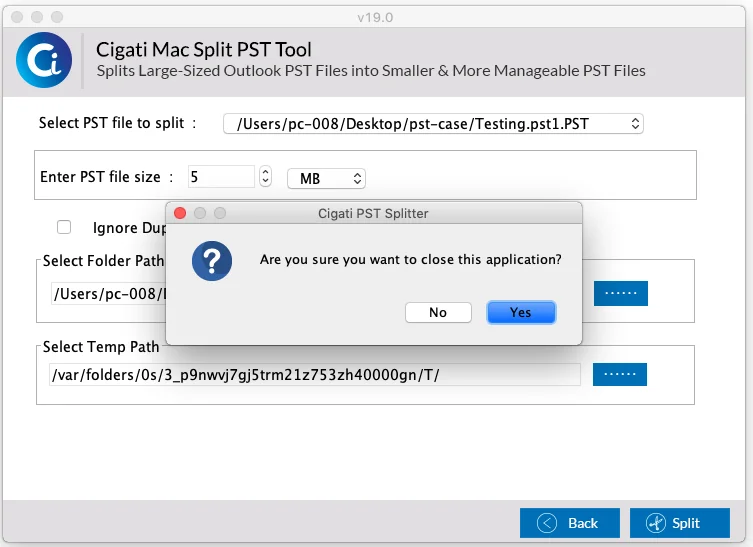Viewport: 753px width, 547px height.
Task: Click the v19.0 version text
Action: click(x=375, y=18)
